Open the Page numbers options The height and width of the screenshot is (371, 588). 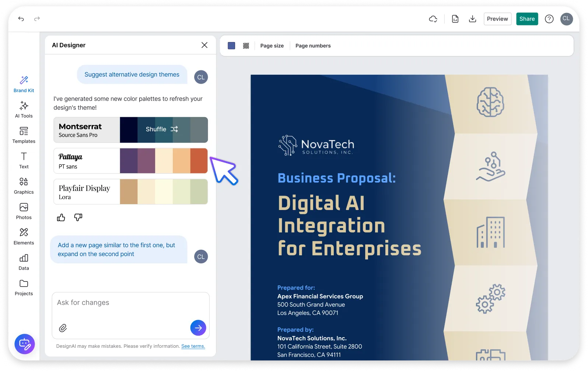313,46
